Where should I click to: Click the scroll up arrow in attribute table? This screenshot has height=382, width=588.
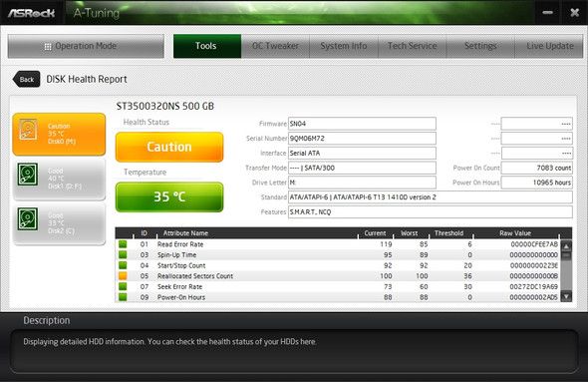[x=566, y=246]
